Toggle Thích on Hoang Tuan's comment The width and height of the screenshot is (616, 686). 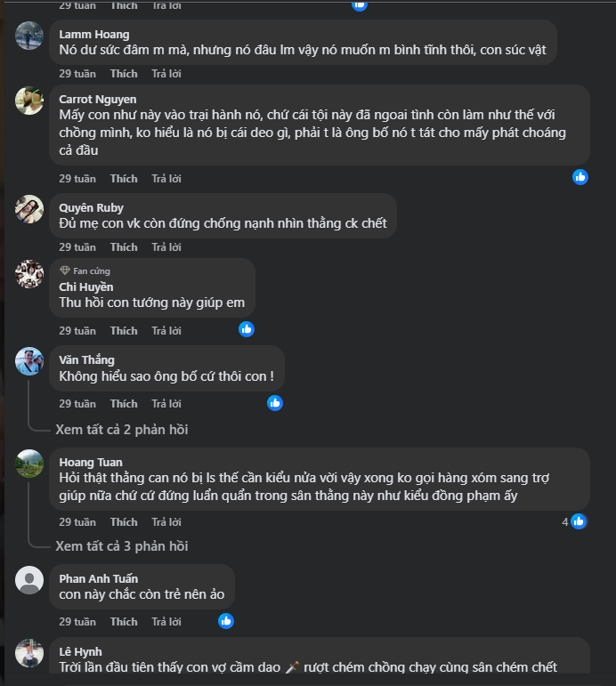click(124, 522)
